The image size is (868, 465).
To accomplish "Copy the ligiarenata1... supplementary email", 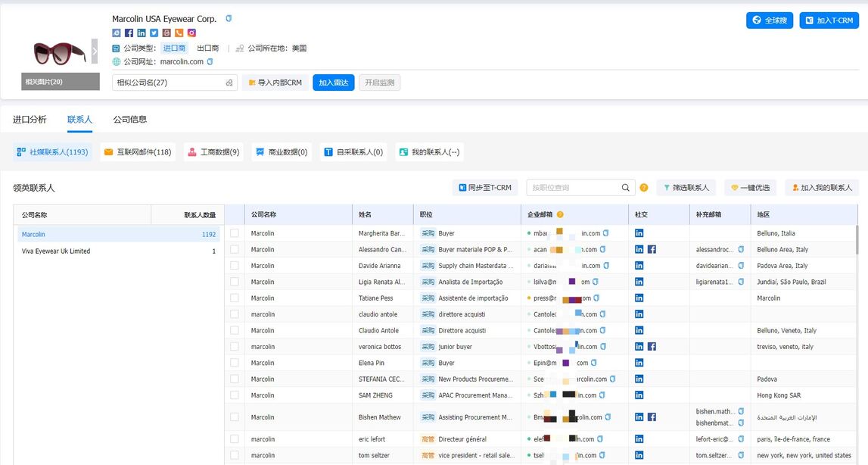I will point(741,282).
